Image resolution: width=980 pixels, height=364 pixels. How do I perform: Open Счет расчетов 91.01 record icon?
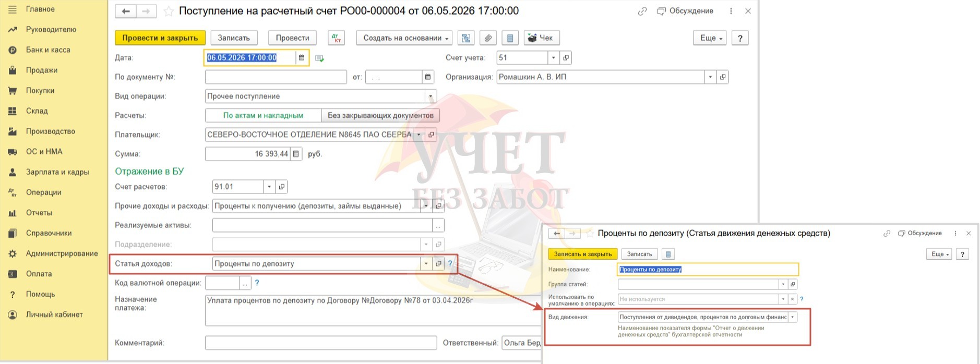click(282, 187)
